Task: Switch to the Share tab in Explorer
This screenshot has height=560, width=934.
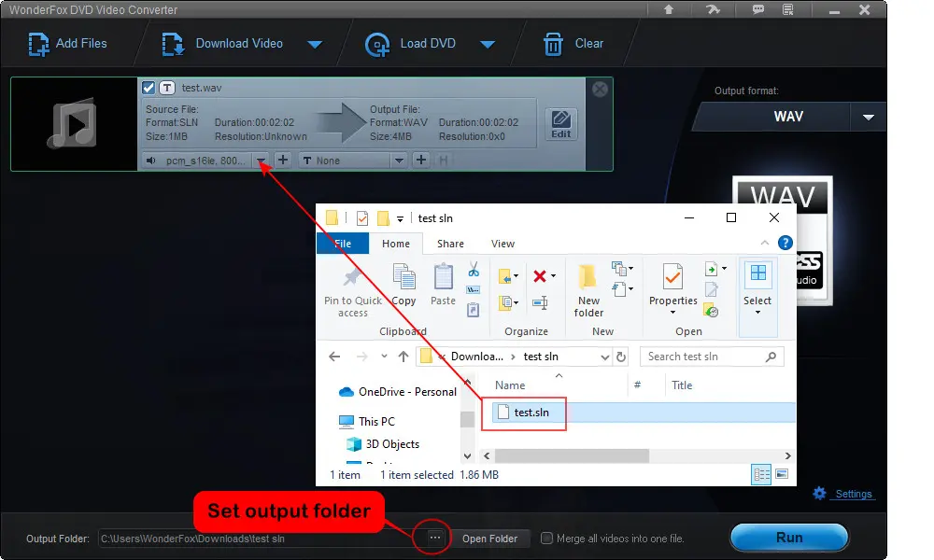Action: (x=450, y=244)
